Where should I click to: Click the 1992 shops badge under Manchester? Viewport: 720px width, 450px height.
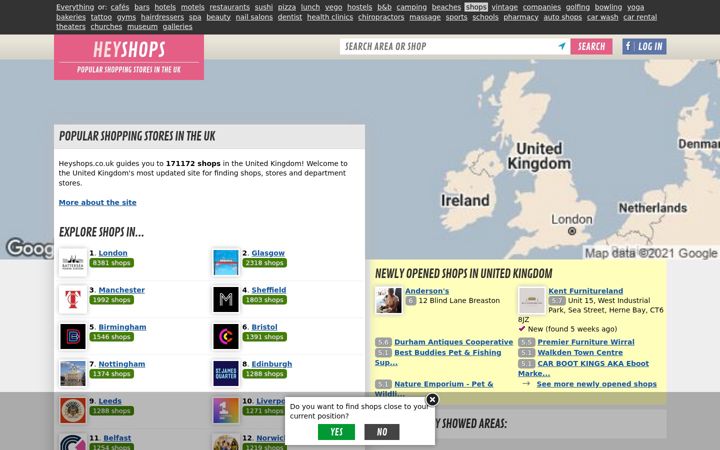tap(112, 300)
